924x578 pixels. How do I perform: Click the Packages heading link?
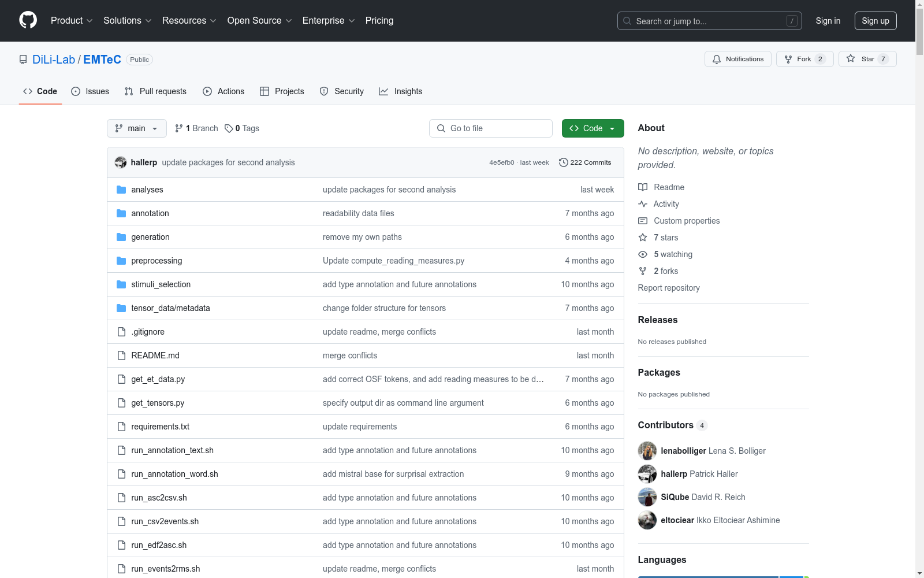coord(659,372)
